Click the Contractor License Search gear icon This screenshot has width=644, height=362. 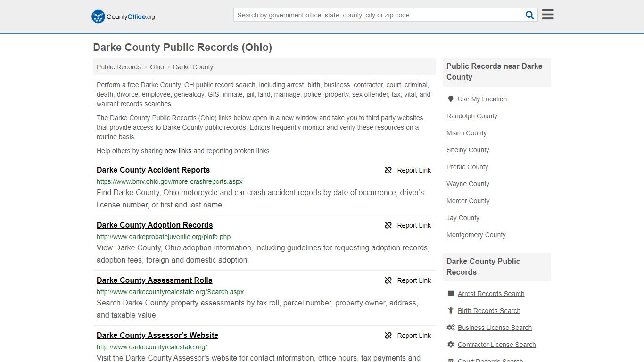[451, 345]
